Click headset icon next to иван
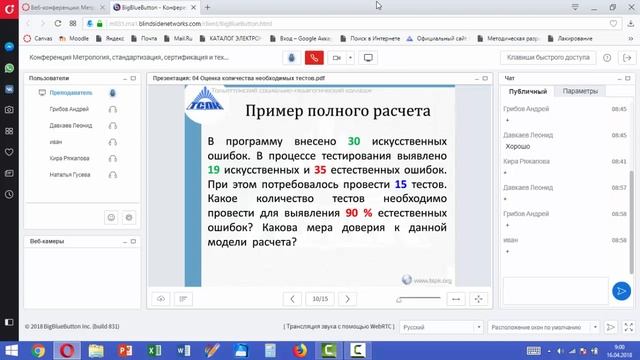The image size is (640, 360). point(113,142)
